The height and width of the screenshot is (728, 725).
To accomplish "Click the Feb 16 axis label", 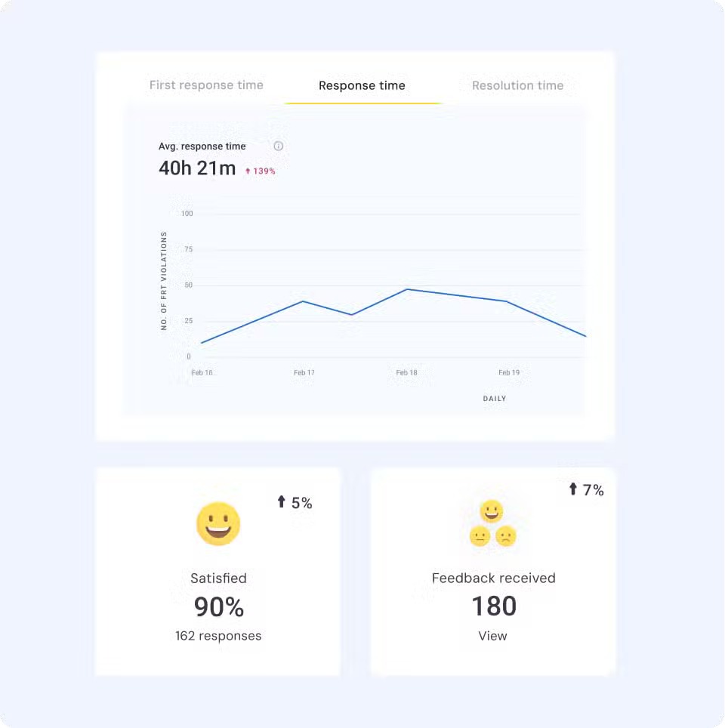I will tap(203, 372).
